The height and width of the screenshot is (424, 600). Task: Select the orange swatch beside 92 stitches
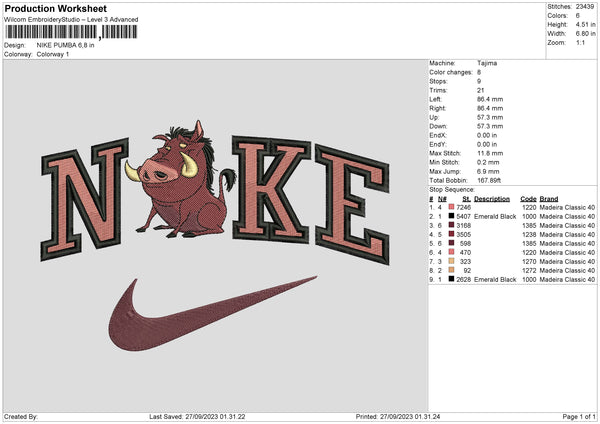coord(452,270)
